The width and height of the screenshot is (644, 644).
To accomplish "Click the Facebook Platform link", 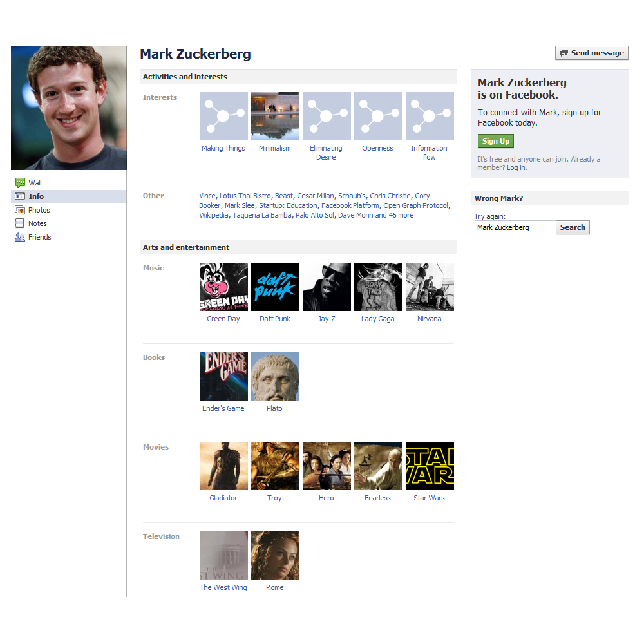I will click(x=350, y=205).
